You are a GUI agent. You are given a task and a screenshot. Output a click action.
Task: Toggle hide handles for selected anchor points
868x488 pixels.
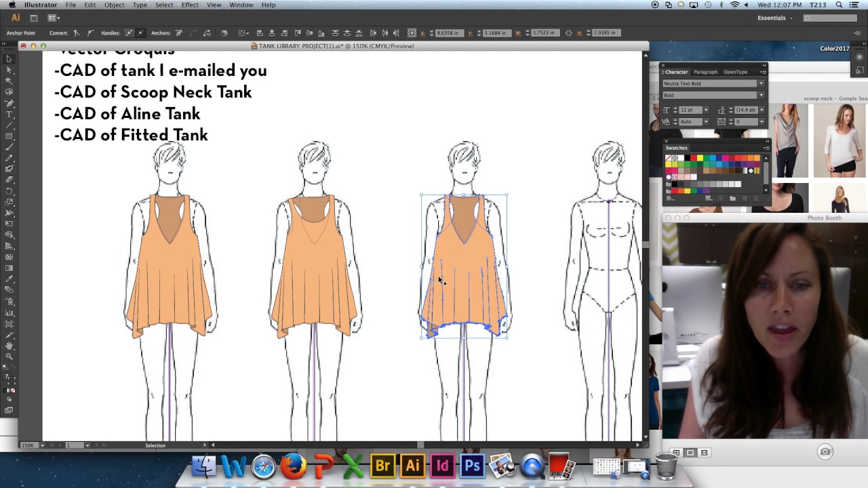click(x=140, y=33)
